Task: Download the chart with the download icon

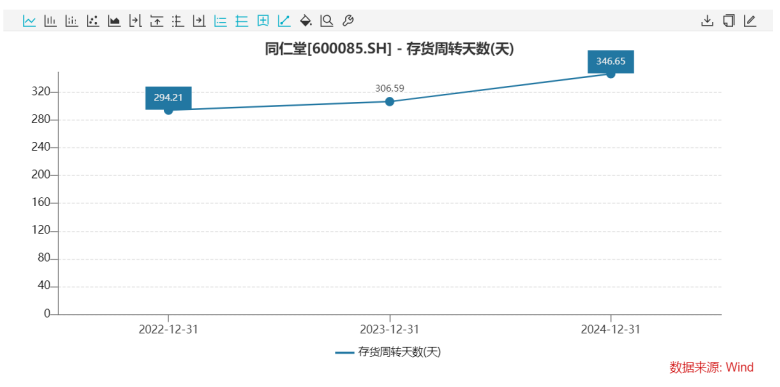Action: 707,21
